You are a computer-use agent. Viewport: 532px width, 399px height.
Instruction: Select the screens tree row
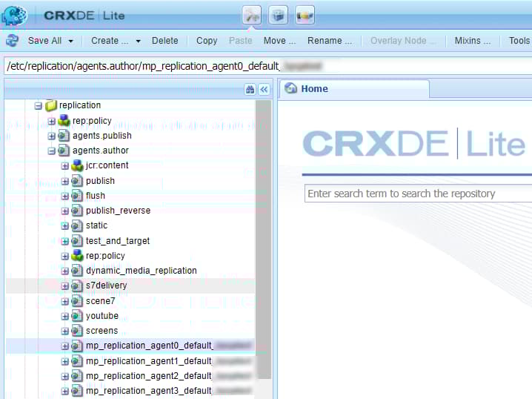(130, 331)
